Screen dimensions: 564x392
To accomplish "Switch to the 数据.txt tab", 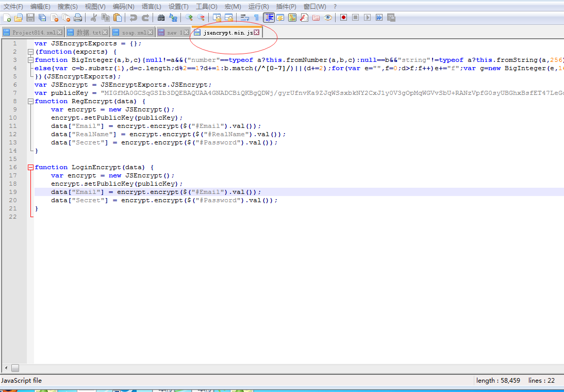I will pyautogui.click(x=88, y=32).
